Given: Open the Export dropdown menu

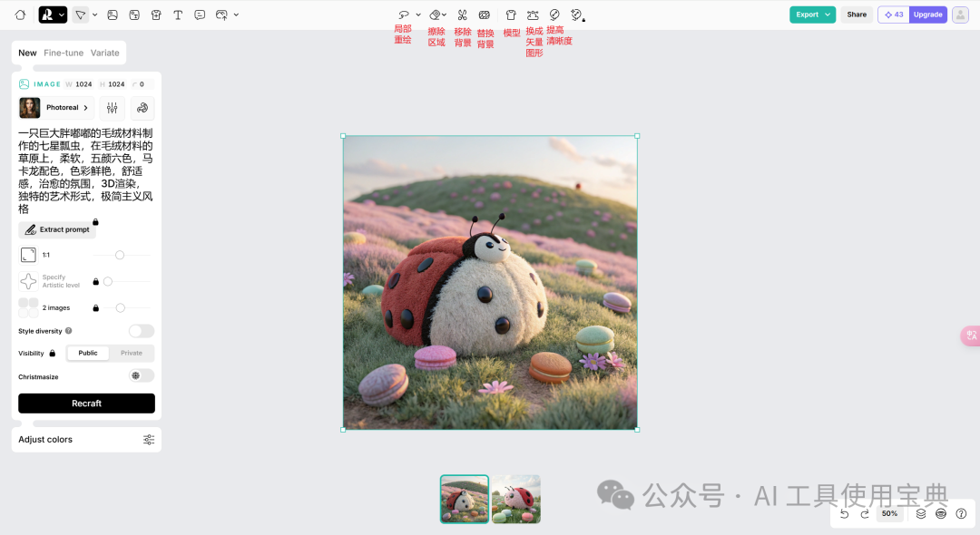Looking at the screenshot, I should [810, 15].
